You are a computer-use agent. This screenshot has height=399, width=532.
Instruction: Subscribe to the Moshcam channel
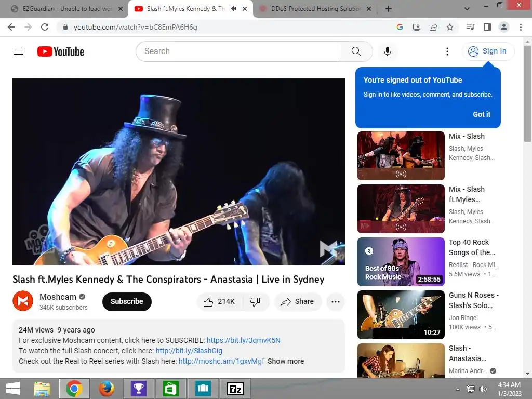point(127,302)
